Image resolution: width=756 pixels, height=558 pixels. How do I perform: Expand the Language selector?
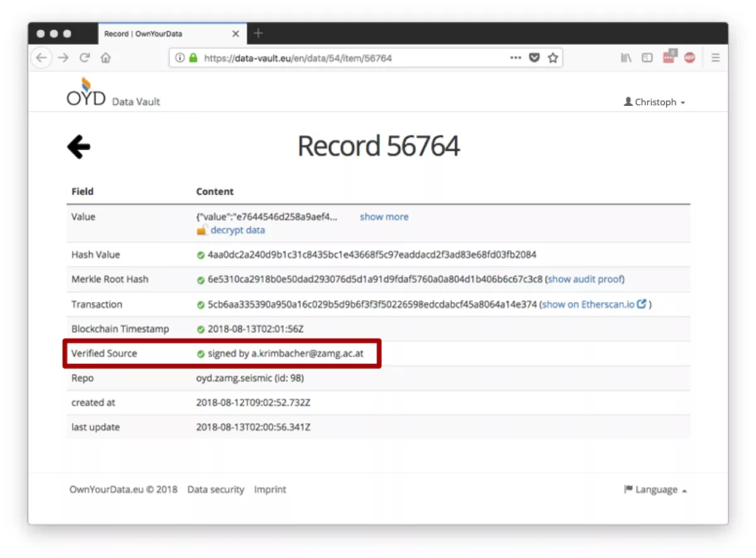tap(655, 490)
